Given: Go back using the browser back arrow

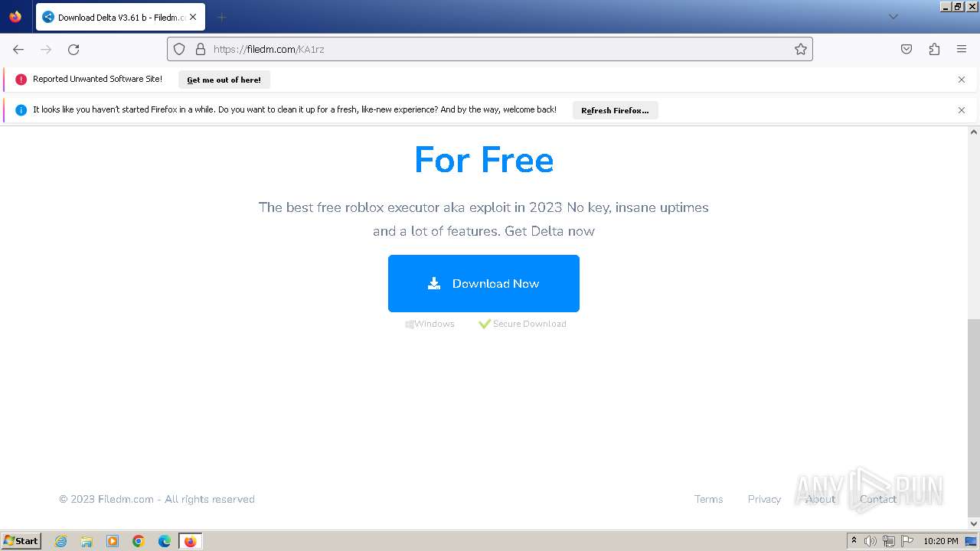Looking at the screenshot, I should click(18, 49).
